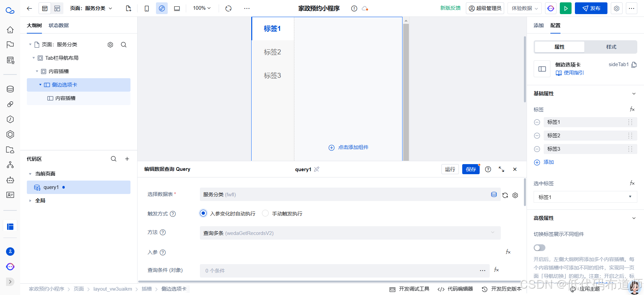Screen dimensions: 644x295
Task: Expand the query editor to fullscreen
Action: 501,169
